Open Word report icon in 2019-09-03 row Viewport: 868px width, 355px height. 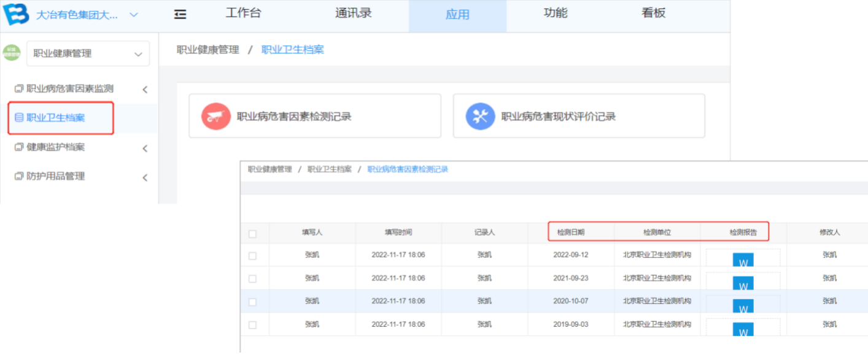point(743,329)
